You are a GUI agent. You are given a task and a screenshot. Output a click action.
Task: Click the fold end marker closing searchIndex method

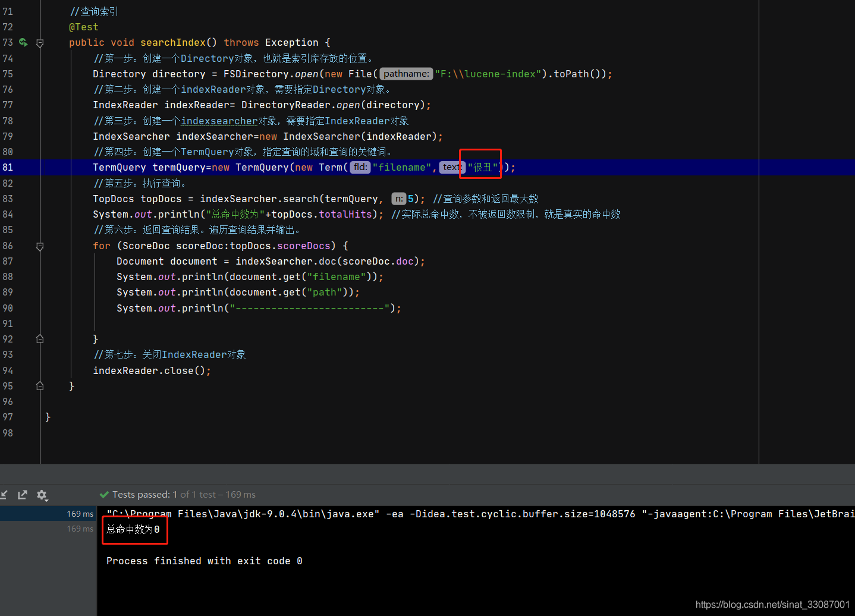pyautogui.click(x=40, y=386)
